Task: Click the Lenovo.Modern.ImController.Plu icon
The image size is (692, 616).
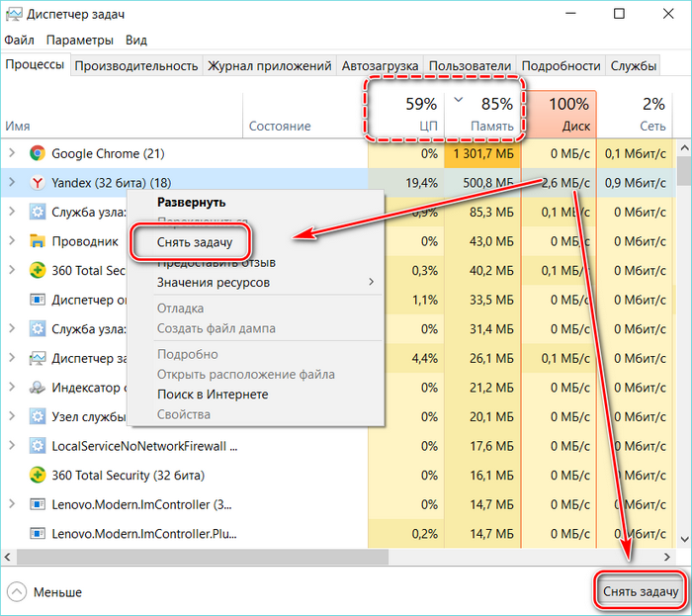Action: [x=38, y=534]
